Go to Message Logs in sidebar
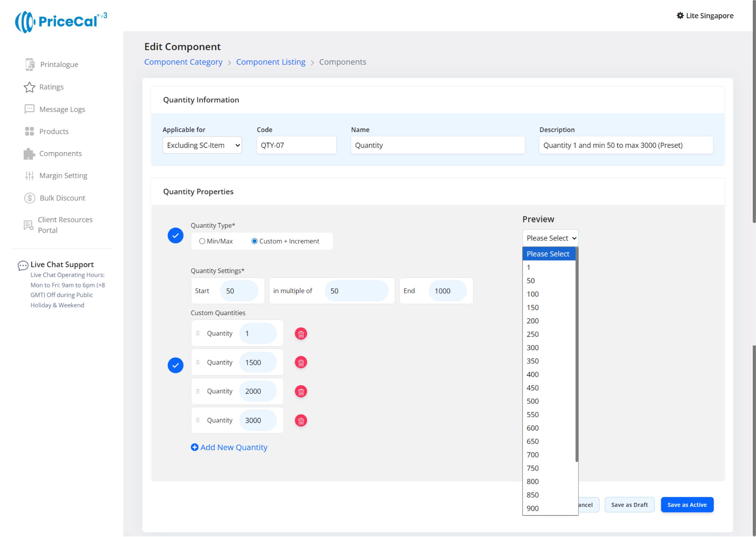Viewport: 756px width, 537px height. [x=62, y=109]
